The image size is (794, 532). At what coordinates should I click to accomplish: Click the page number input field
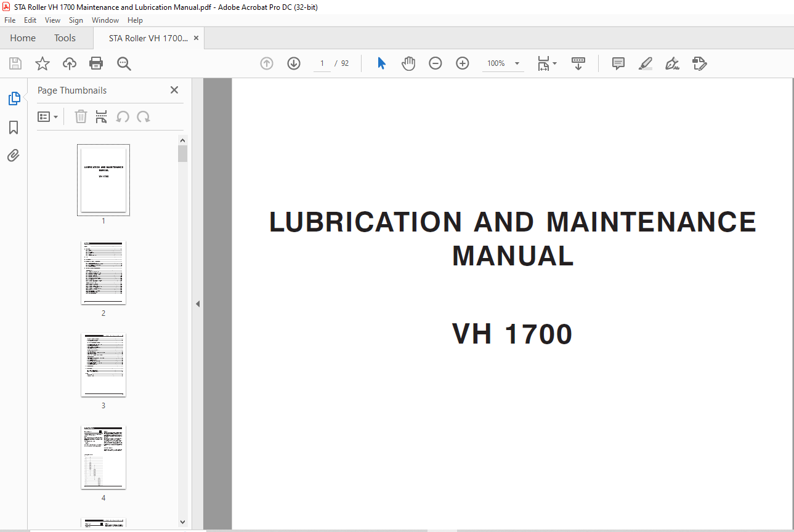point(322,63)
